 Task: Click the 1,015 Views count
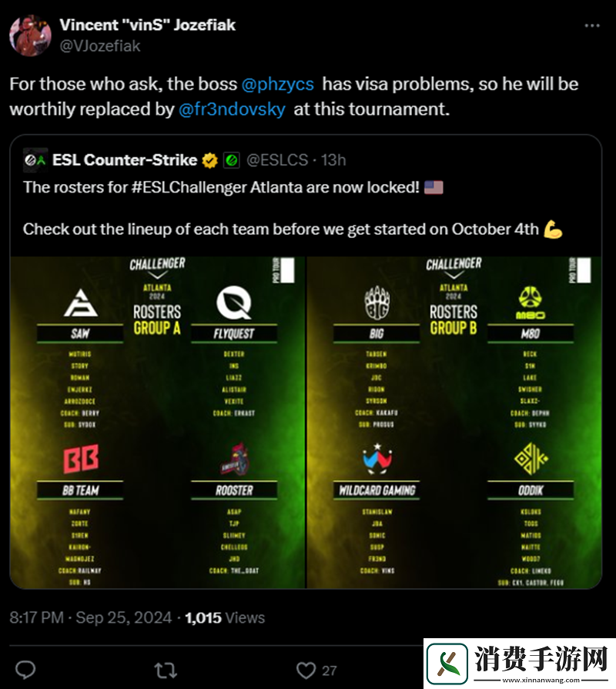pyautogui.click(x=225, y=617)
